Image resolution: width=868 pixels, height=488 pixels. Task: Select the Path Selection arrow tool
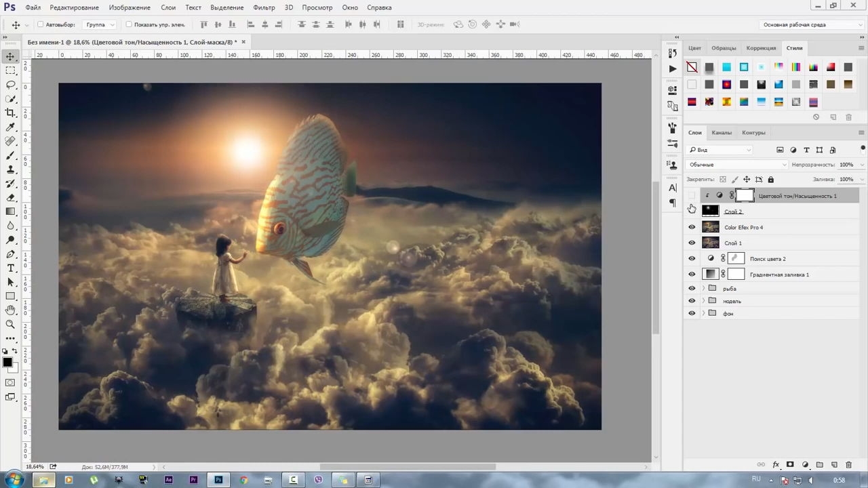coord(10,282)
